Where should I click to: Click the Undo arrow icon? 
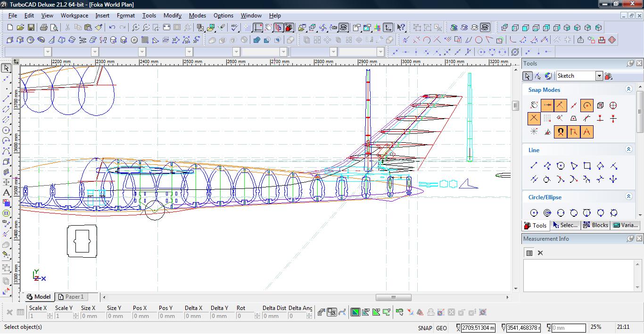pos(112,28)
